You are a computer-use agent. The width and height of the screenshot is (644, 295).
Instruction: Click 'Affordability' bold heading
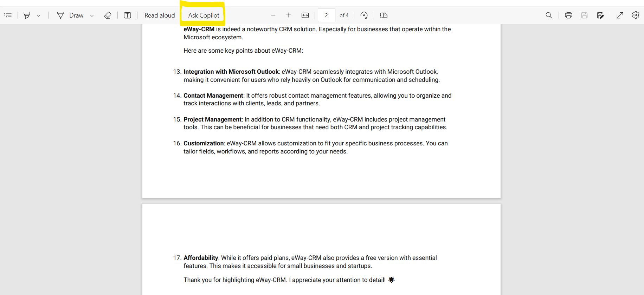(201, 258)
